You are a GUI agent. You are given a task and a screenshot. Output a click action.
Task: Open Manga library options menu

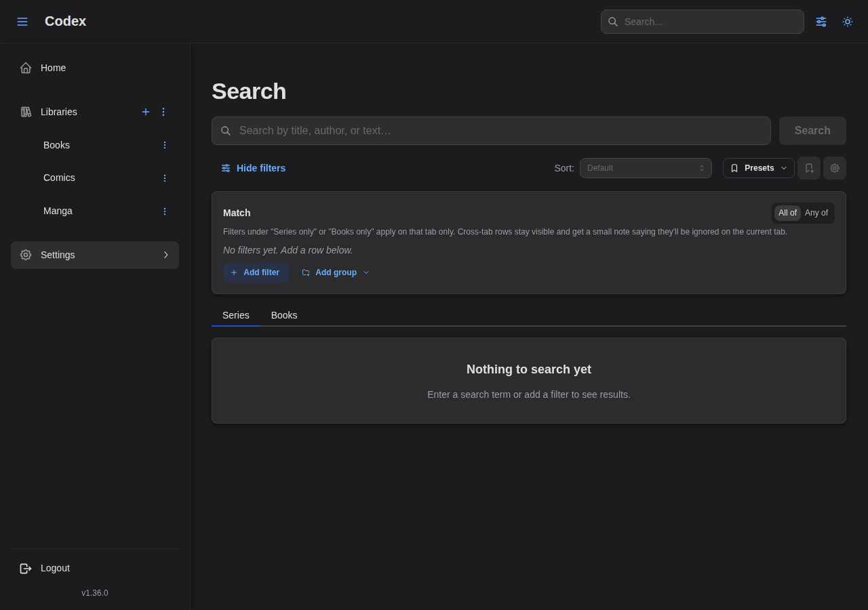[164, 211]
